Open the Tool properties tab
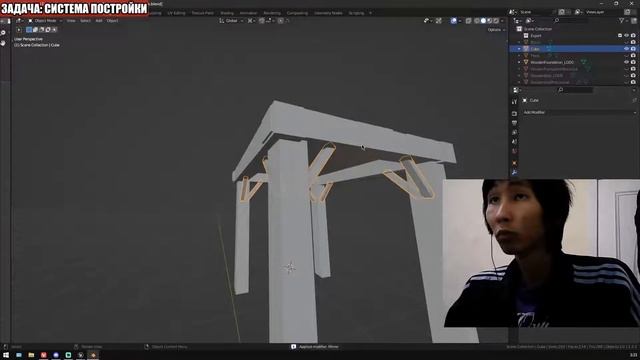 [x=514, y=102]
